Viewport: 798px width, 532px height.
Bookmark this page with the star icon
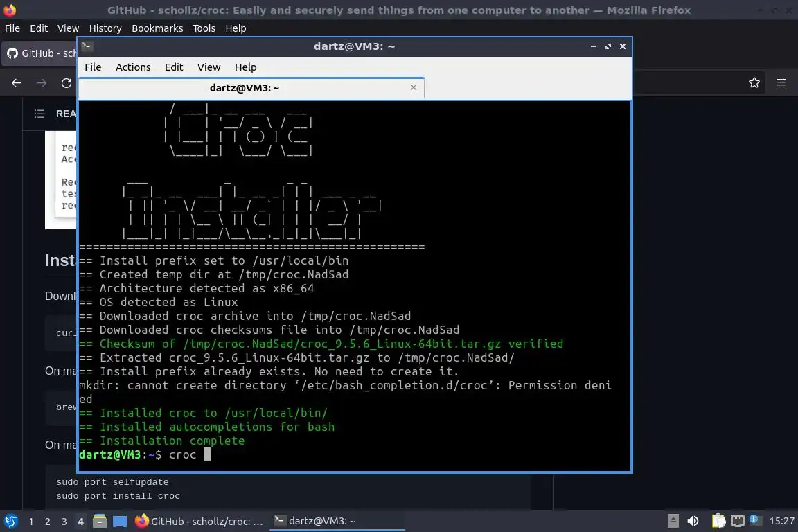[754, 82]
